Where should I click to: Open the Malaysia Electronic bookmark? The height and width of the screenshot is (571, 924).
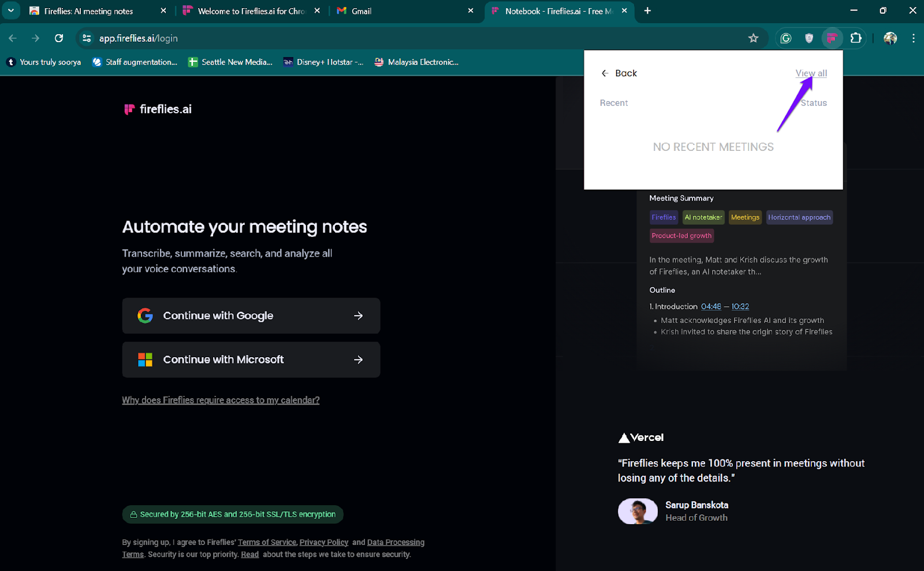click(x=416, y=62)
